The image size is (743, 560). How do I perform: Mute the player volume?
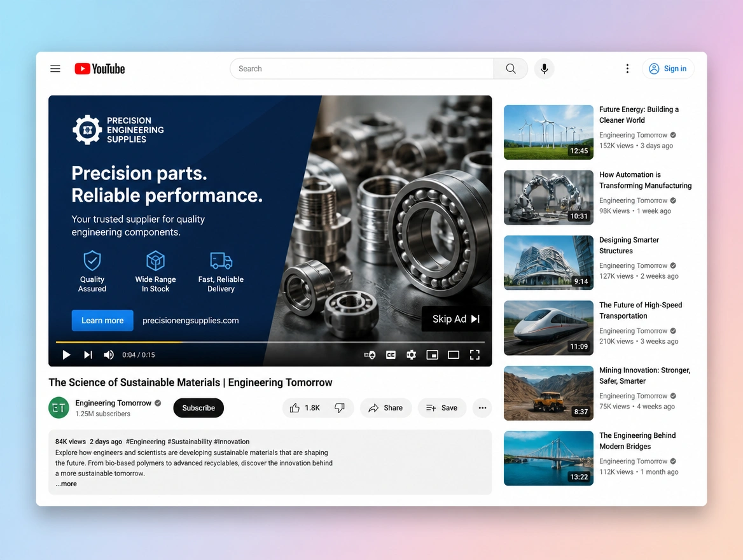[109, 354]
